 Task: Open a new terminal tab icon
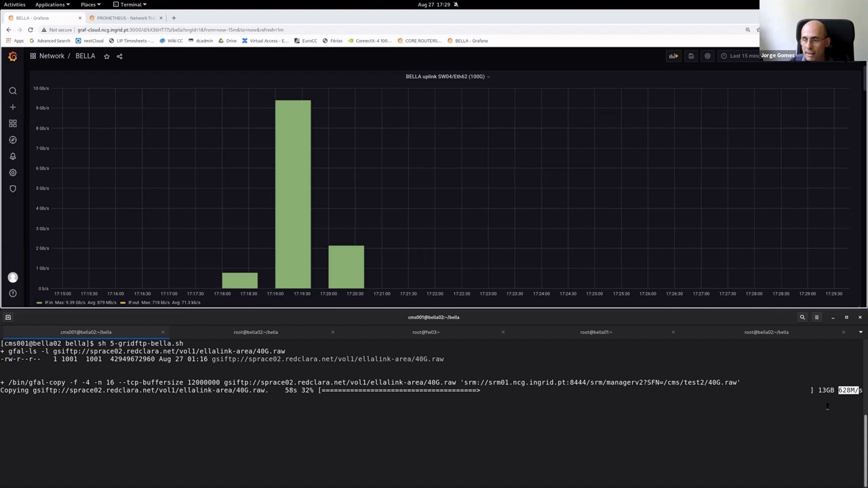(x=8, y=317)
